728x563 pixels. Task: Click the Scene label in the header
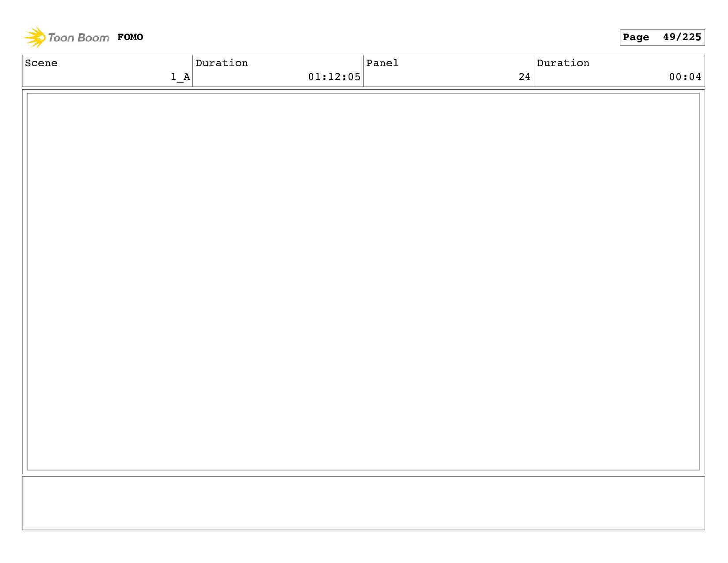41,63
